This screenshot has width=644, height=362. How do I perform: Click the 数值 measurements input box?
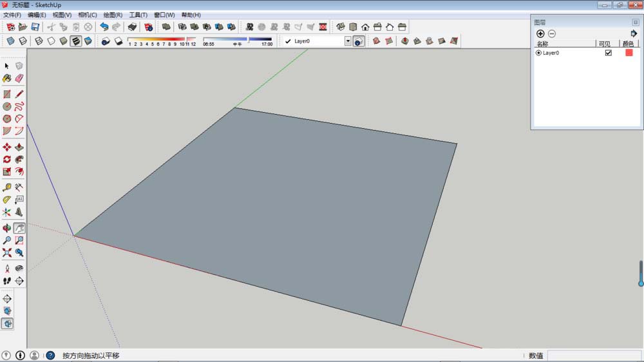[592, 356]
